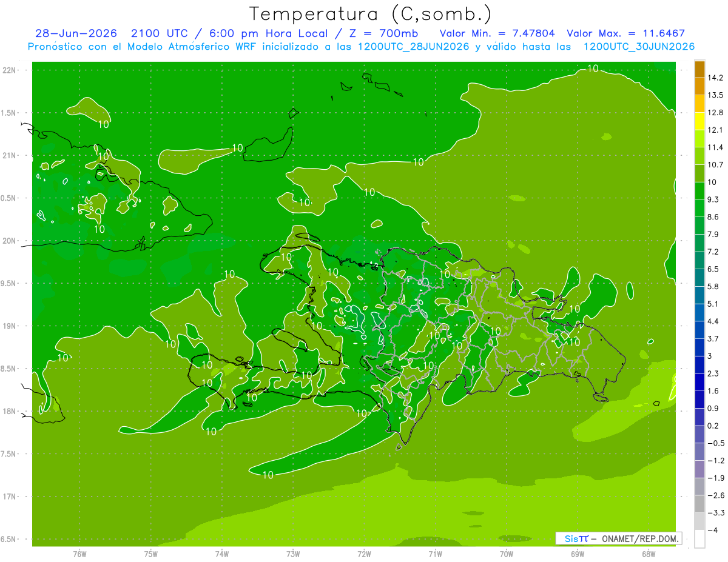Viewport: 728px width, 562px height.
Task: Click the 'ONAMET/REP.DOM.' credit label
Action: click(x=640, y=538)
